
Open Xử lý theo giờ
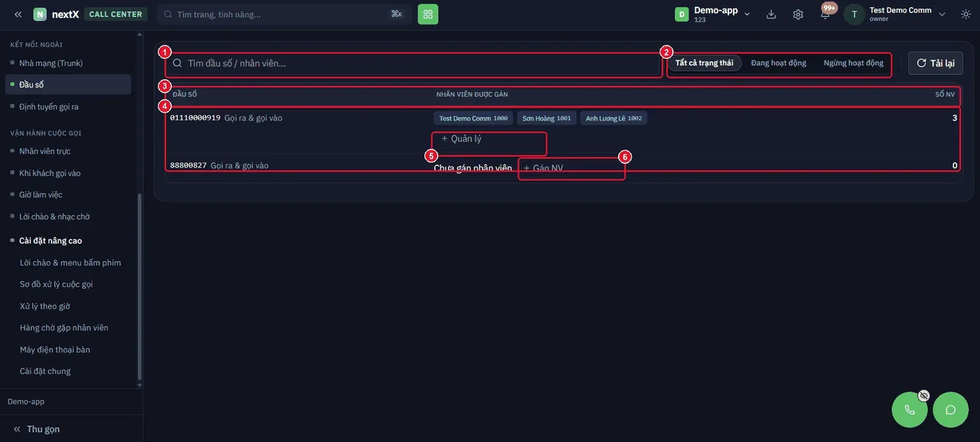coord(45,306)
